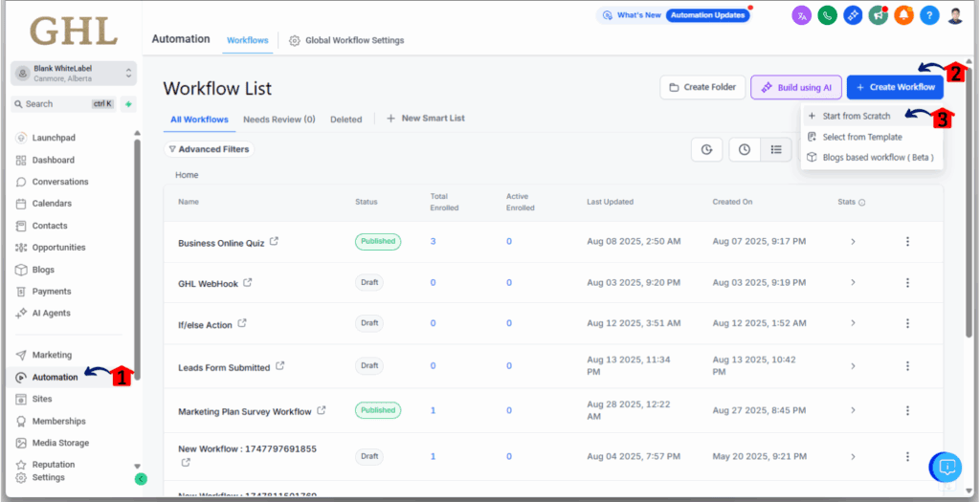Screen dimensions: 980x502
Task: Open the blue help question mark icon
Action: coord(929,15)
